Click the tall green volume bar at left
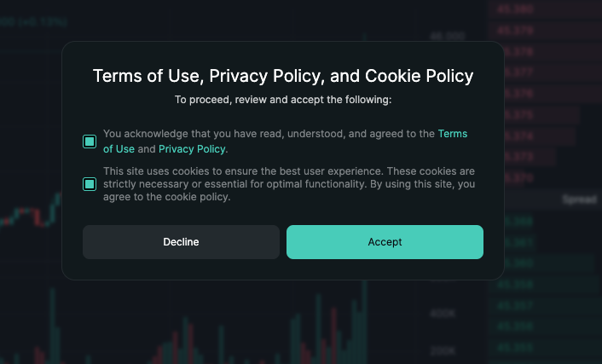Viewport: 602px width, 364px height. tap(52, 326)
